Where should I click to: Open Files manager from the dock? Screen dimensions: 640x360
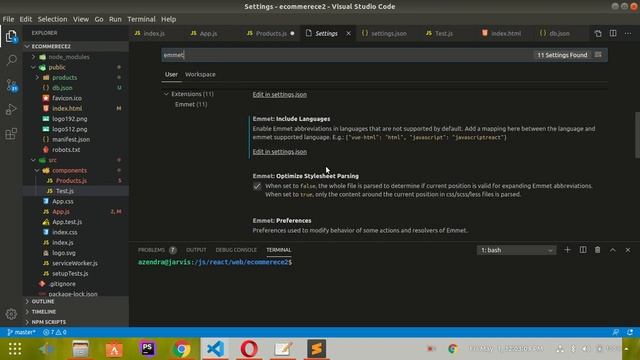pyautogui.click(x=80, y=349)
